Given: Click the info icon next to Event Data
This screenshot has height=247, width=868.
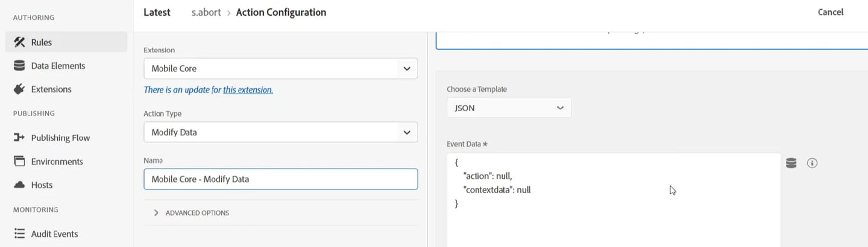Looking at the screenshot, I should (812, 163).
